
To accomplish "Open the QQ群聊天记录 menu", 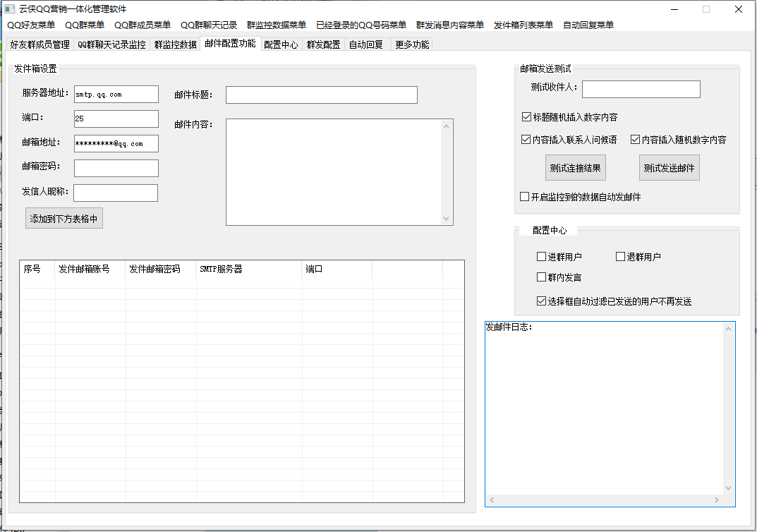I will pyautogui.click(x=209, y=25).
